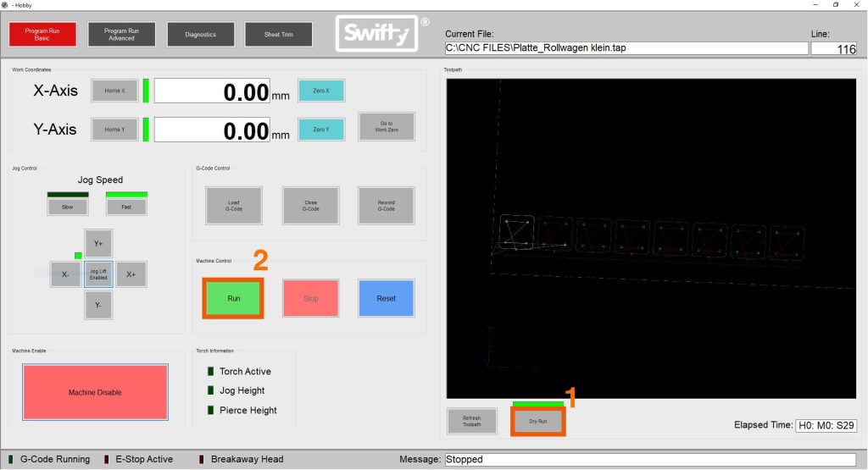This screenshot has width=868, height=470.
Task: Zero the X axis with Zero X
Action: [x=321, y=91]
